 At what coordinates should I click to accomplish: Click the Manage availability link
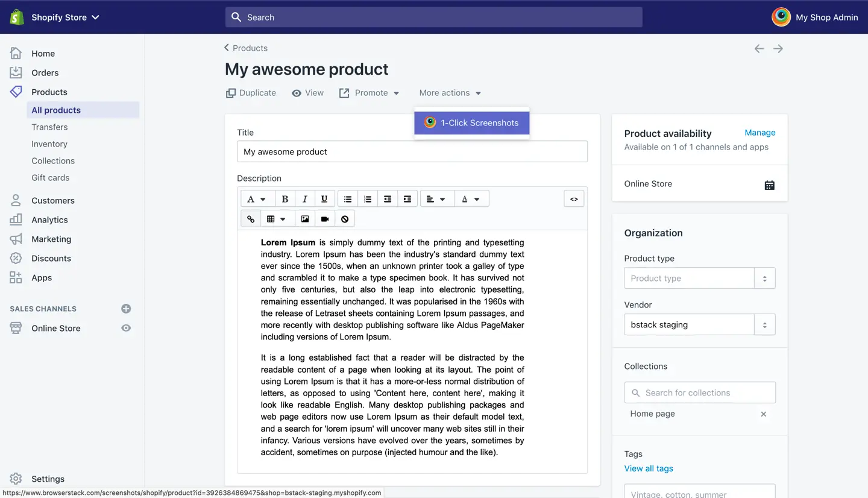pos(759,133)
